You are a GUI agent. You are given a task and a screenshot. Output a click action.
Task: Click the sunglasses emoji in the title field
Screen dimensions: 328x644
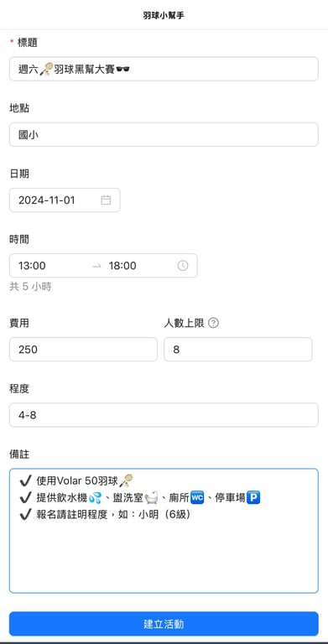pyautogui.click(x=122, y=69)
